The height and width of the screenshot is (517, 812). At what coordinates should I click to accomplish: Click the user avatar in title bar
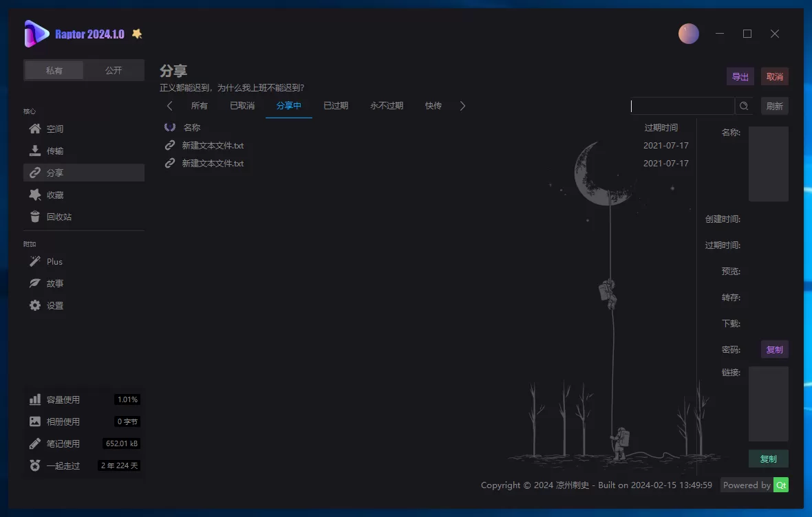pos(689,33)
